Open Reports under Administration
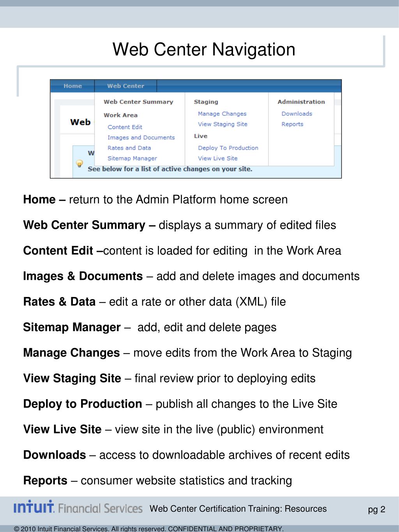Screen dimensions: 399x532 point(292,124)
